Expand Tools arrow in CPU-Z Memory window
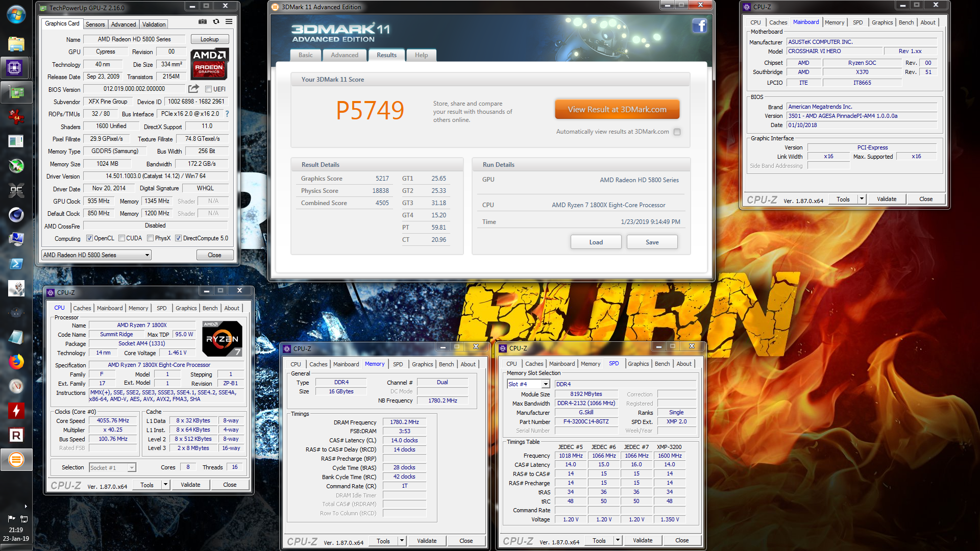 click(x=402, y=541)
